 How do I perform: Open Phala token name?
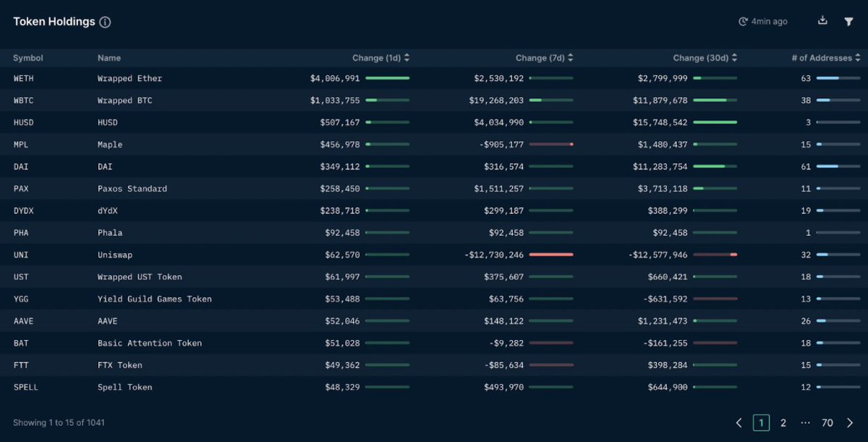(x=110, y=233)
